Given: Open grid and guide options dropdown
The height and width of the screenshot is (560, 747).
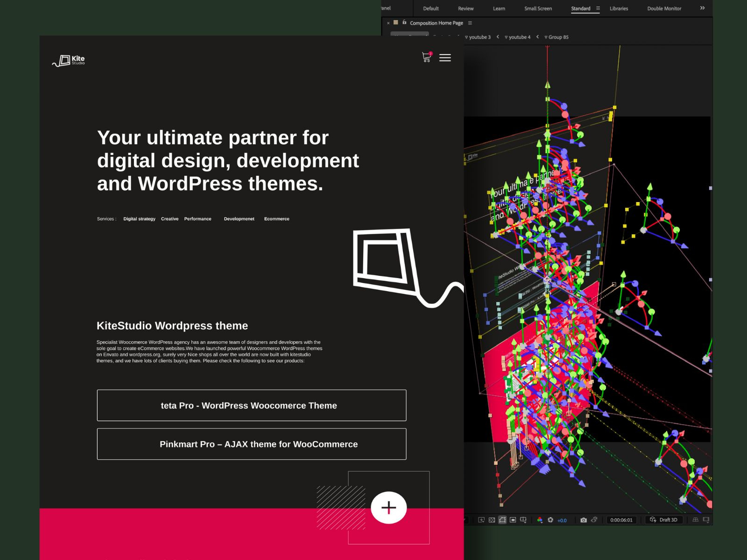Looking at the screenshot, I should (x=523, y=520).
